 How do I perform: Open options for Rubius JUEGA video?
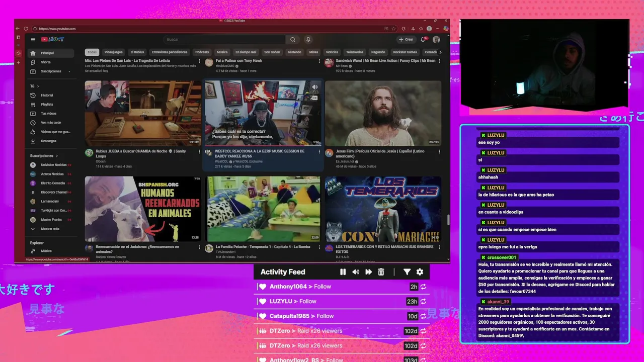click(x=199, y=151)
